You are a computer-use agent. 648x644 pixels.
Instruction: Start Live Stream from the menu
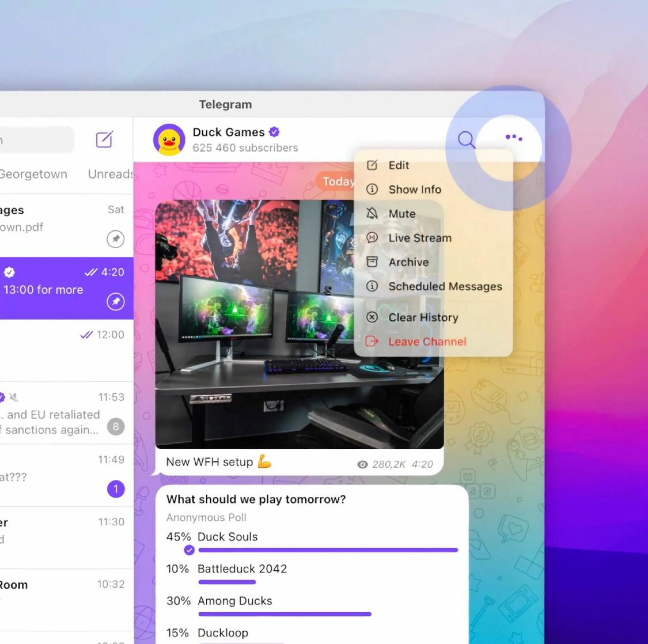pos(433,238)
